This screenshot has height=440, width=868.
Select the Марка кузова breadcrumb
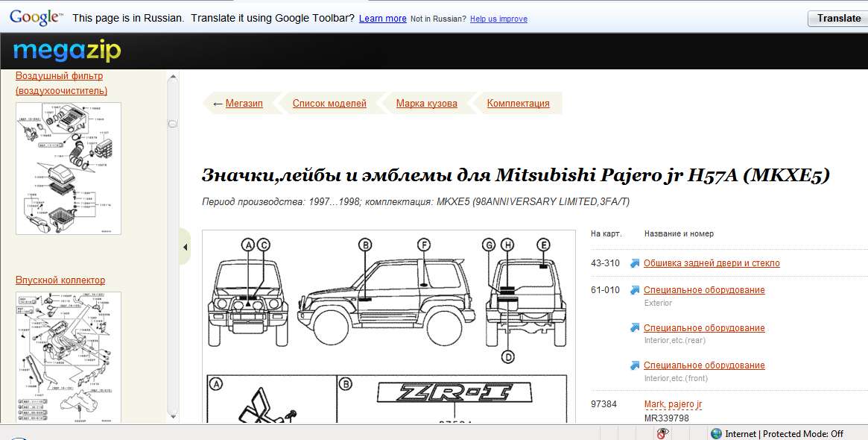(x=426, y=104)
